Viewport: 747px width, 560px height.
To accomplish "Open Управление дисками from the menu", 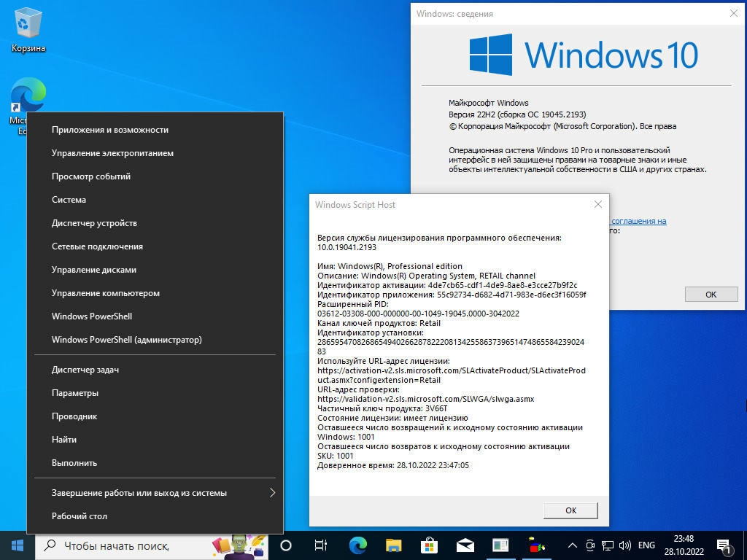I will pyautogui.click(x=155, y=270).
